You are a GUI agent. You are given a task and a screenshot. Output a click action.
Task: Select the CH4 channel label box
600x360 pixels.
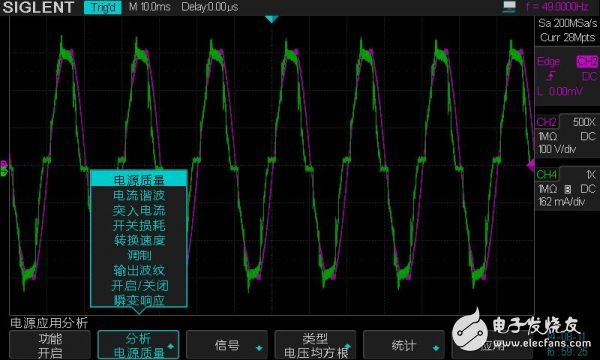[547, 174]
